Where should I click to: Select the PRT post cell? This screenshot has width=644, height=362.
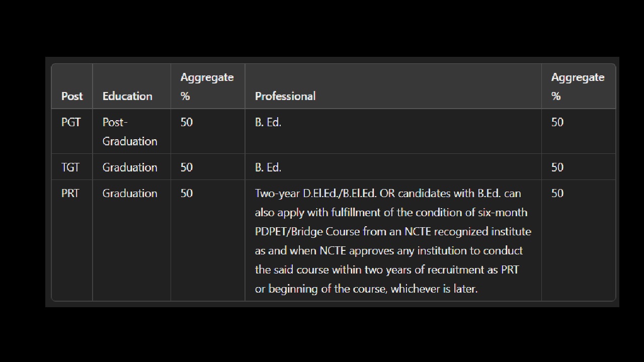pos(70,194)
